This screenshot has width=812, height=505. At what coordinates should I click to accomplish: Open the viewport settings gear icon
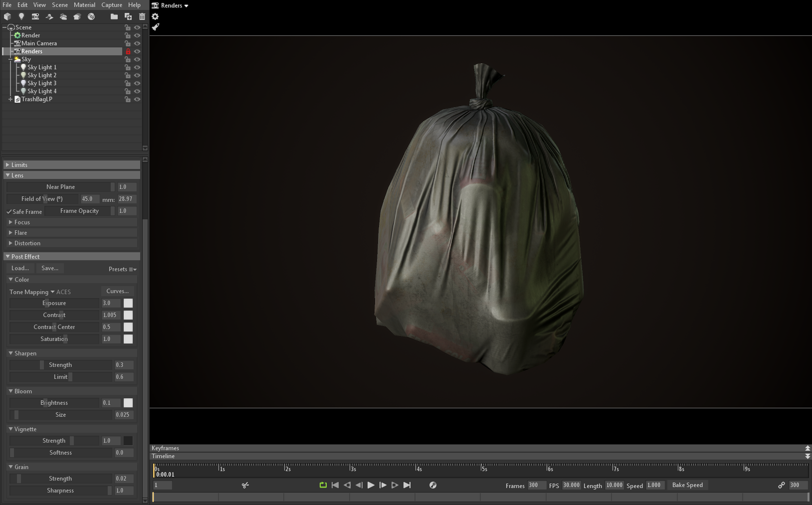[155, 16]
